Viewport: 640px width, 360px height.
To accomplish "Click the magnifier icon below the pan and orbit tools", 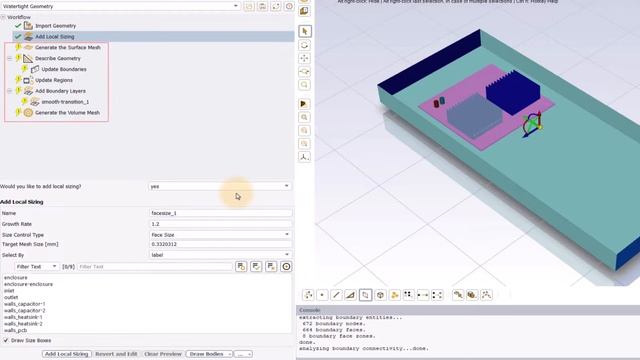I will click(x=304, y=85).
